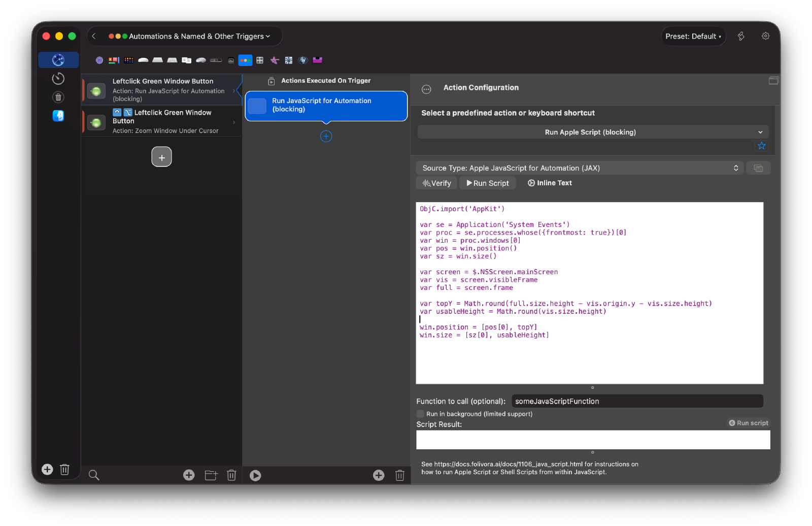Click the Finder app icon in the left sidebar
The image size is (812, 526).
58,116
